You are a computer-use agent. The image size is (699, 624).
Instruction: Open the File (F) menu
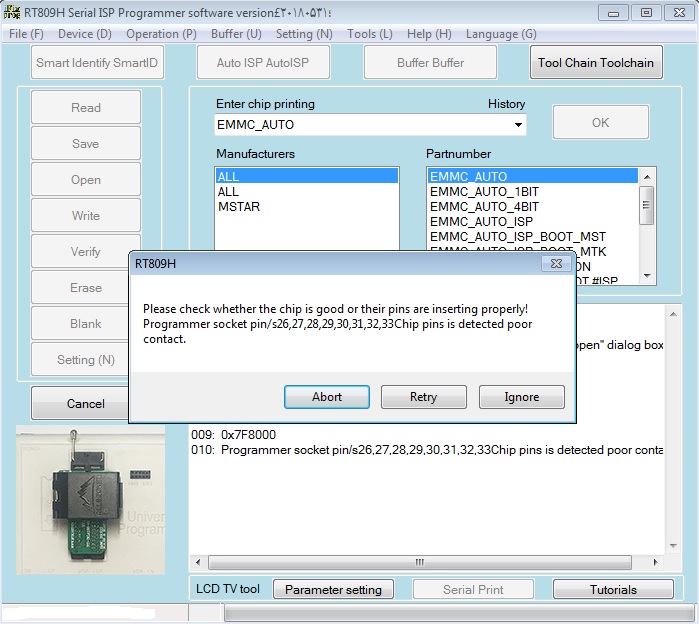(x=26, y=34)
